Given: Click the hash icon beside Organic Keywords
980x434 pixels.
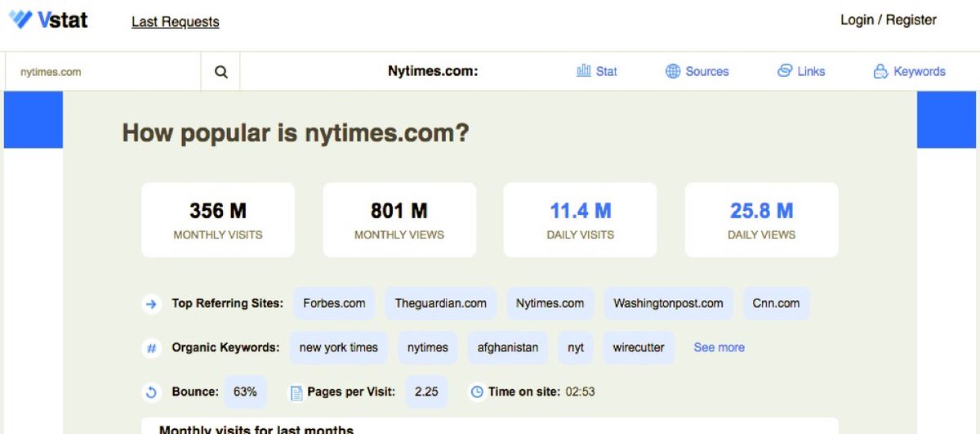Looking at the screenshot, I should [151, 348].
